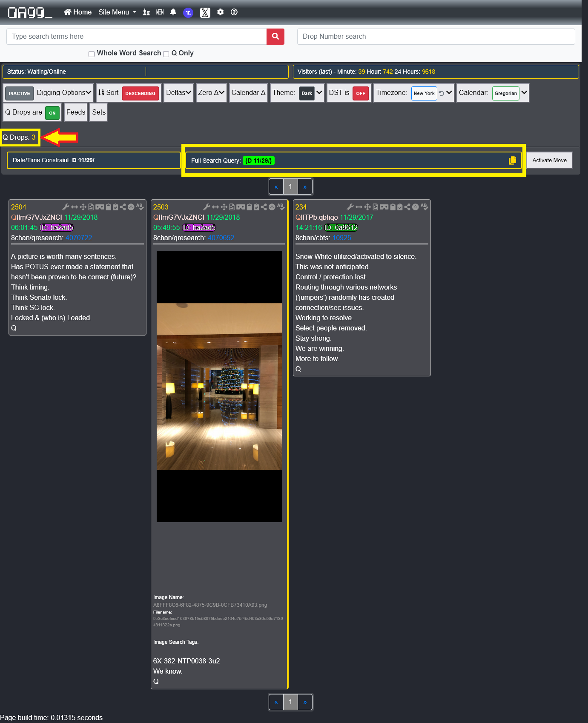
Task: Toggle the Q Drops are ON switch
Action: [x=52, y=113]
